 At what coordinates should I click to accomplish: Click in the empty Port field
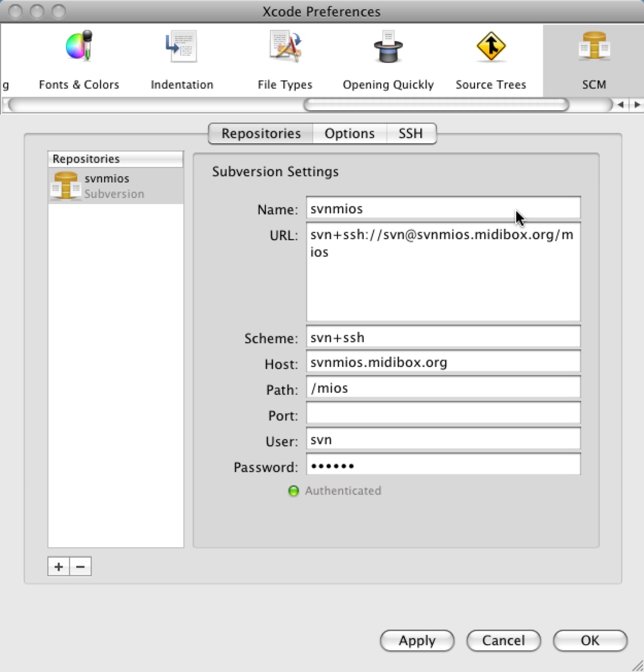coord(443,414)
